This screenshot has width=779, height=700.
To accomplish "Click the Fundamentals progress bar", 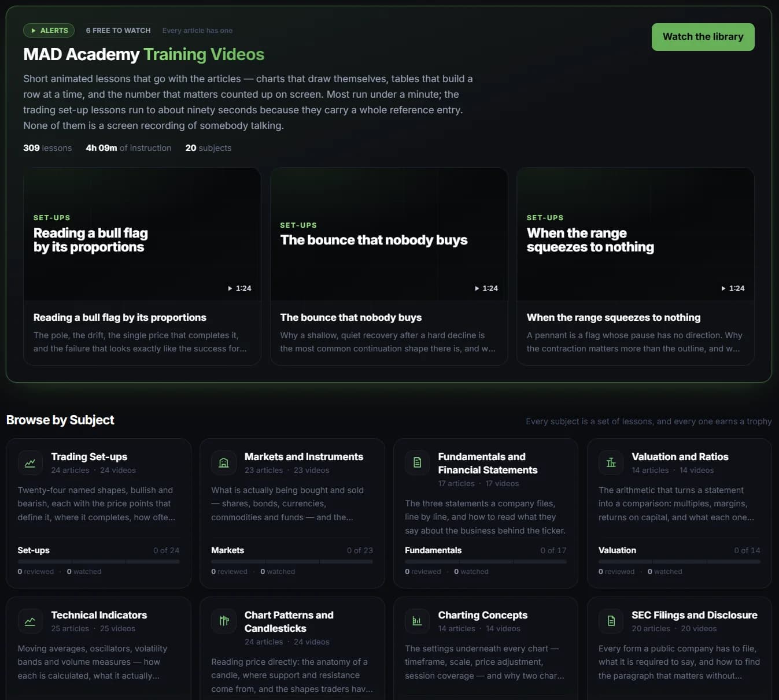I will (x=486, y=561).
